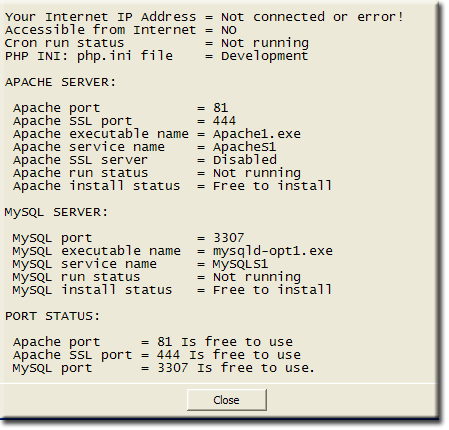Select the MySQL run status line
Screen dimensions: 449x430
tap(157, 277)
